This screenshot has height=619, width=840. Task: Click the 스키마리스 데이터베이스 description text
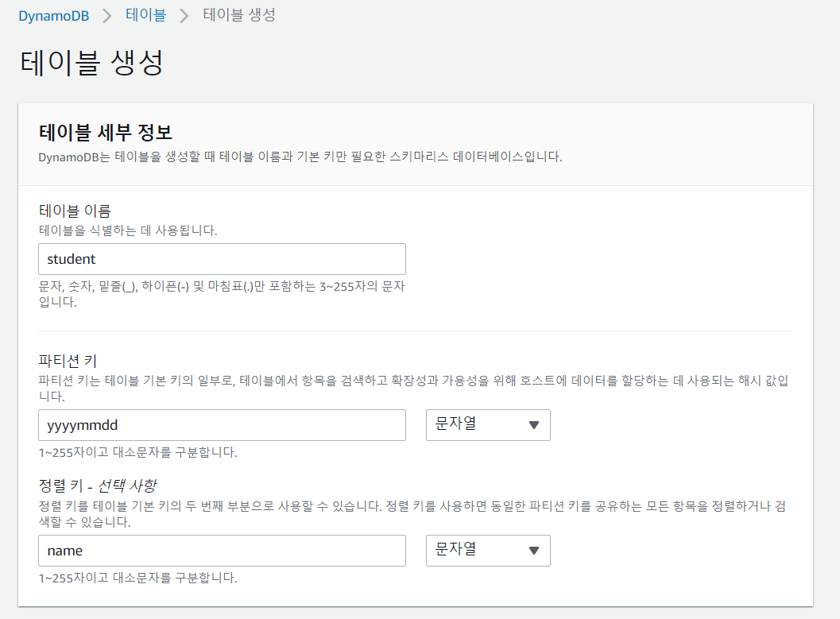pos(300,157)
